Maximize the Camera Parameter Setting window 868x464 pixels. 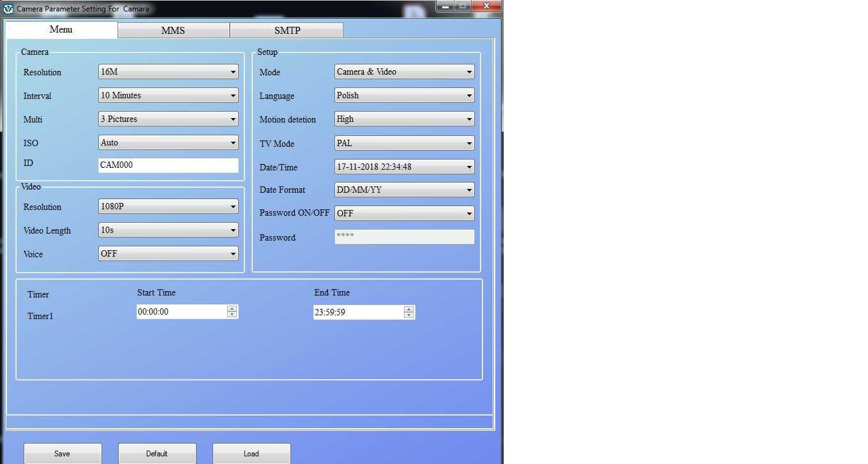click(x=462, y=6)
